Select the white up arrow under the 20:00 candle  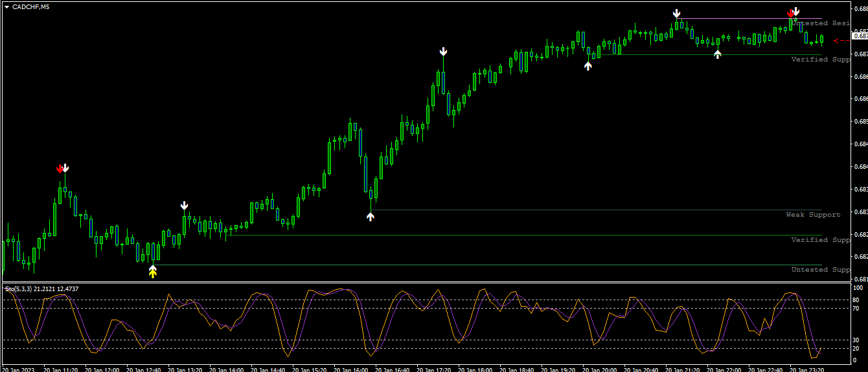pos(588,65)
